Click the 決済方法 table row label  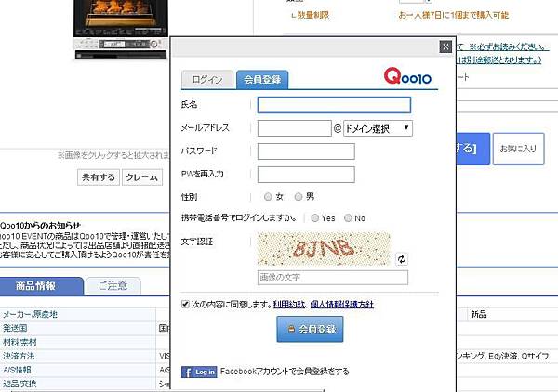pyautogui.click(x=19, y=356)
